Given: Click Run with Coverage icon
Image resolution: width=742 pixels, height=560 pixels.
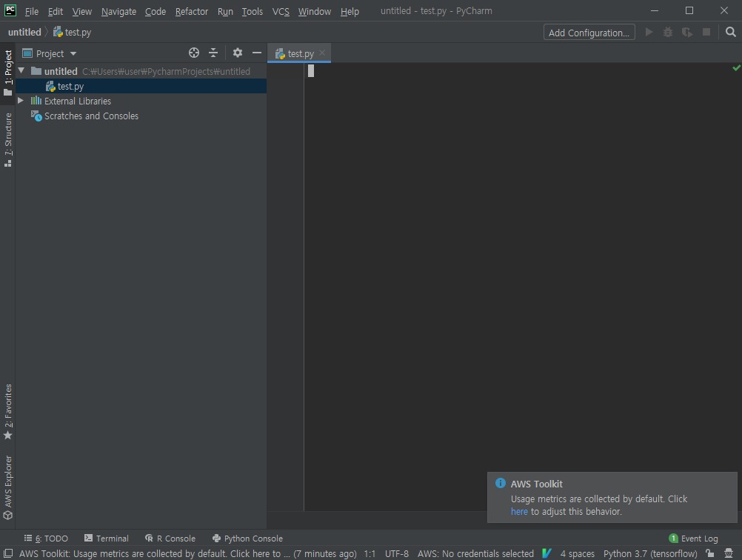Looking at the screenshot, I should click(687, 32).
